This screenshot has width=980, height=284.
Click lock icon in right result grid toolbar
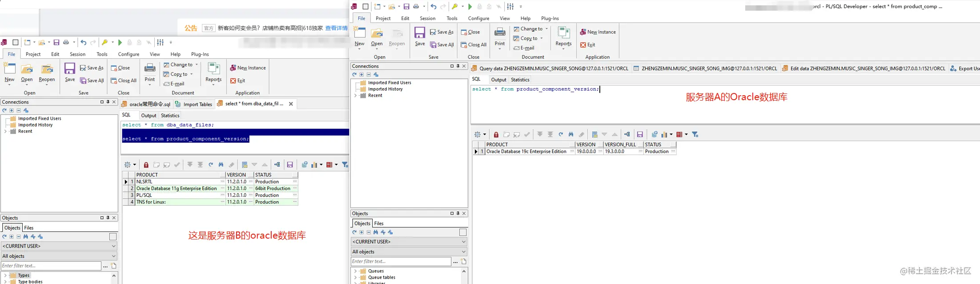(x=496, y=134)
